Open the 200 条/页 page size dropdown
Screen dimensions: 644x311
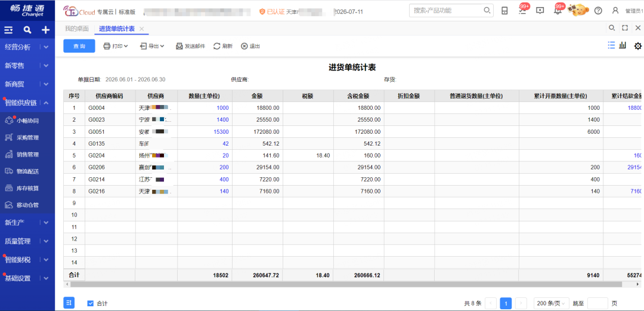tap(552, 303)
